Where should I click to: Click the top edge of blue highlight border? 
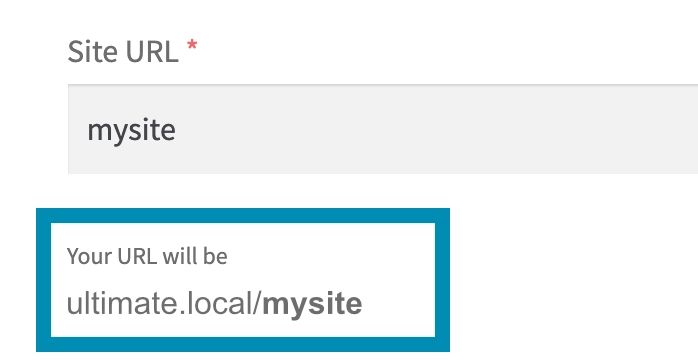tap(243, 215)
